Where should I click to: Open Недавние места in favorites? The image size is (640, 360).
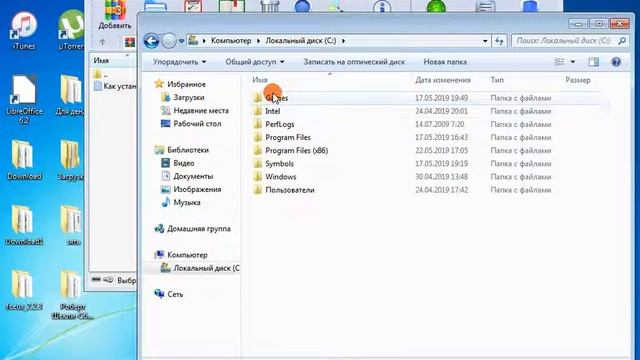201,111
